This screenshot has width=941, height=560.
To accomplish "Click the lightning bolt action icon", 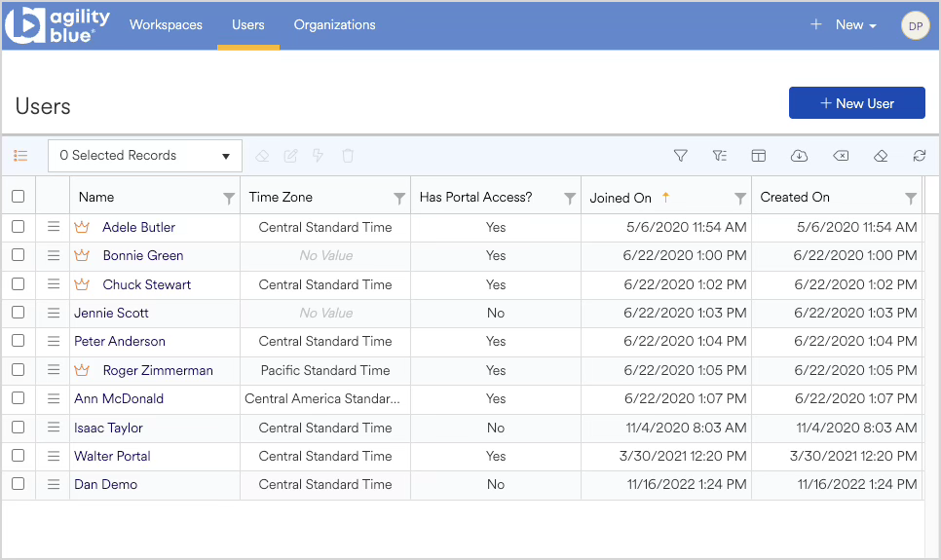I will 319,156.
